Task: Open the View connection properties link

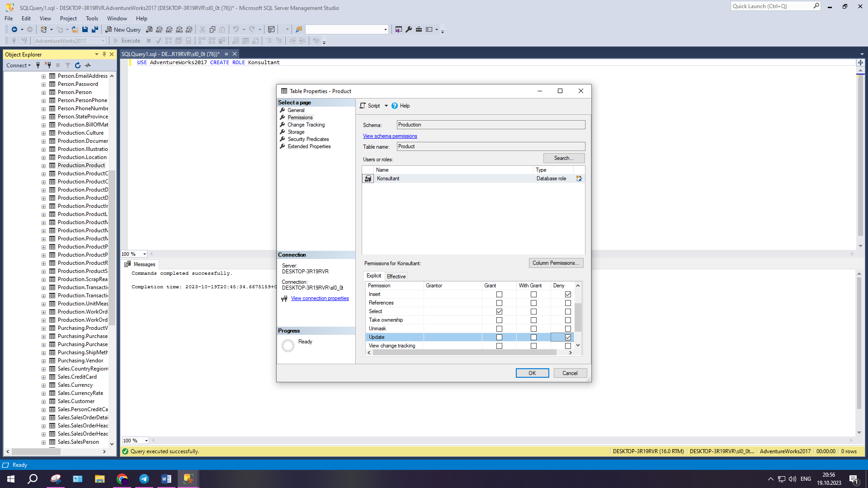Action: click(x=320, y=298)
